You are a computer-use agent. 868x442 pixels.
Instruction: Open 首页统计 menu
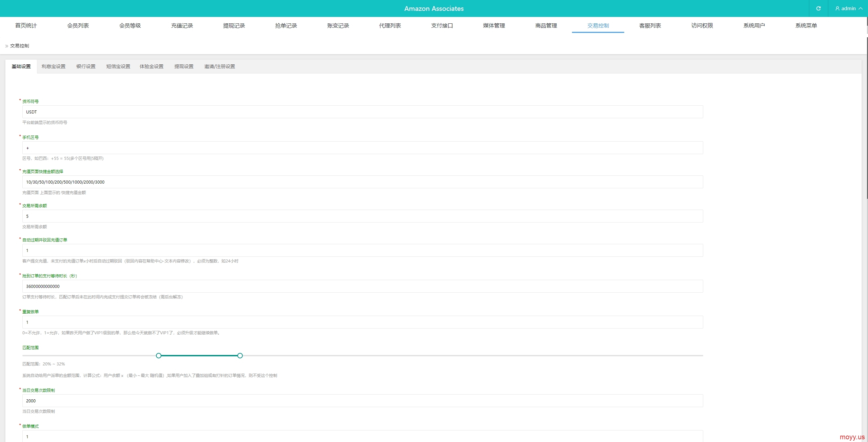click(x=26, y=25)
